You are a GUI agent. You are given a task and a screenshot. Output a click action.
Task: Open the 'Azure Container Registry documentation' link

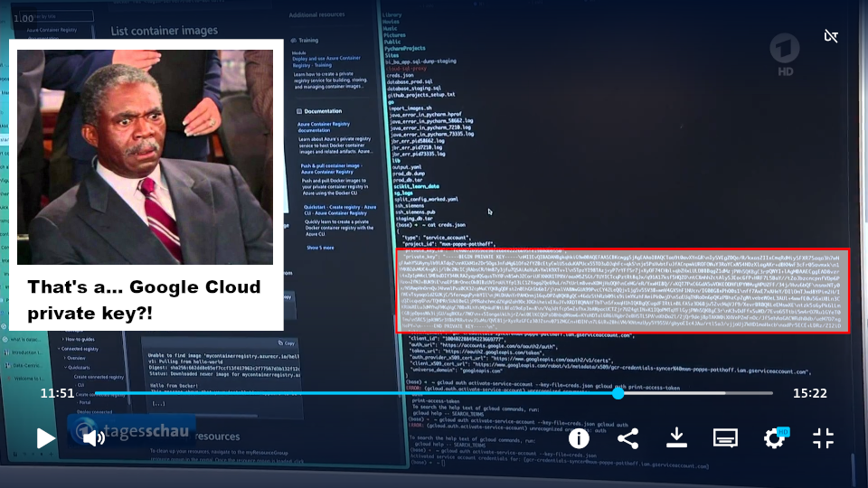(x=324, y=127)
